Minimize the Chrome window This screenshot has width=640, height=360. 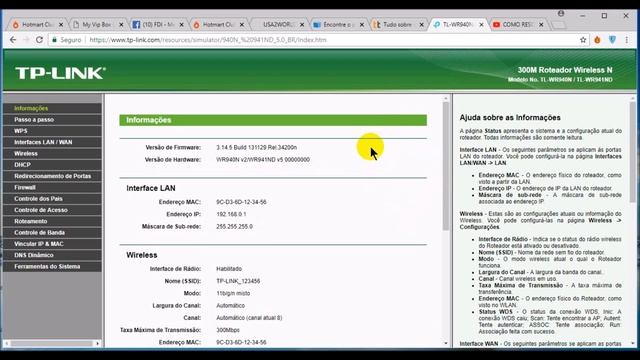[582, 16]
